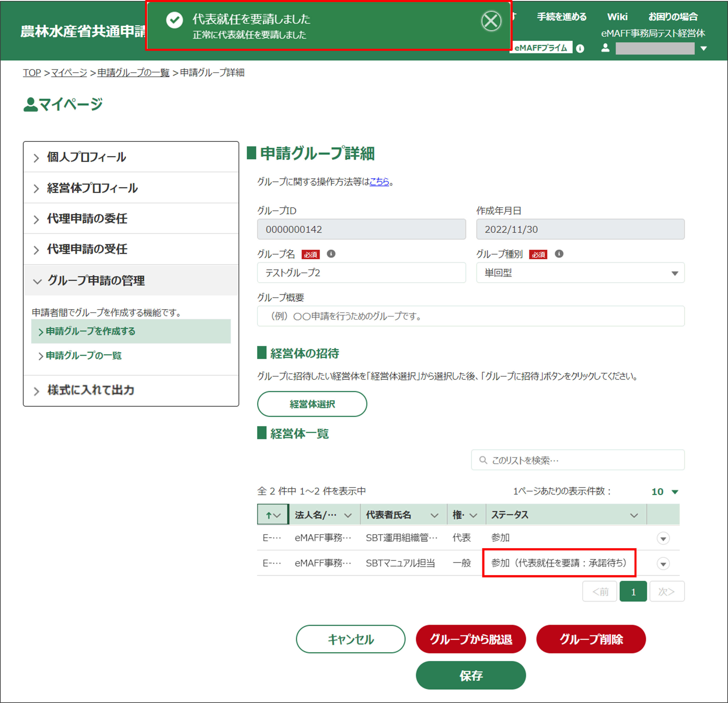728x703 pixels.
Task: Open row menu for SBT運用組織管 row
Action: point(663,538)
